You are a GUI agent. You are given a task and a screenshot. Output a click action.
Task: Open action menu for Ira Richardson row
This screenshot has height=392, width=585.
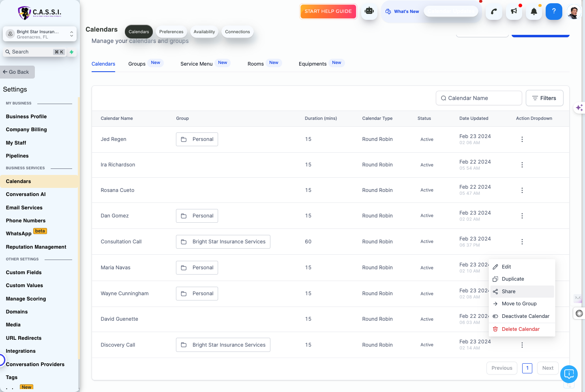[522, 165]
